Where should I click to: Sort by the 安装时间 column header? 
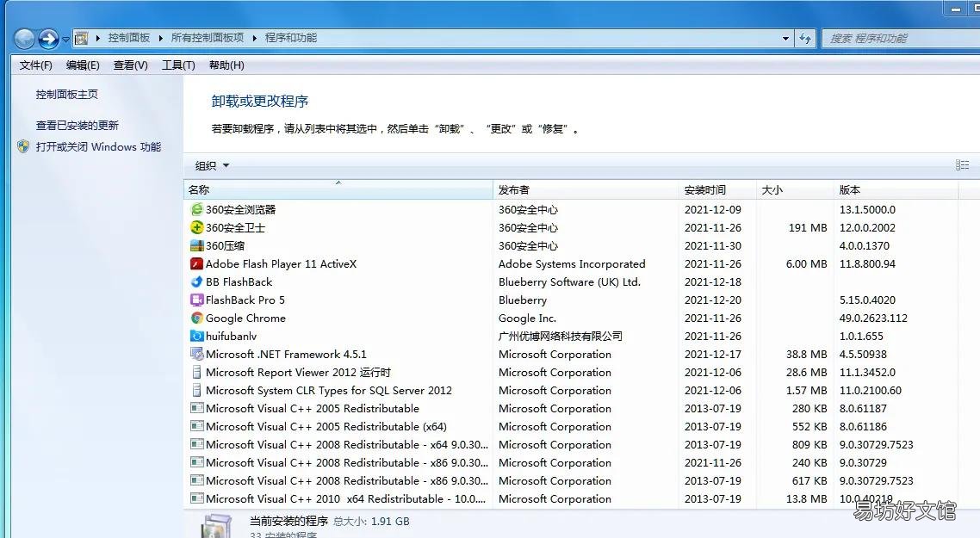[718, 190]
